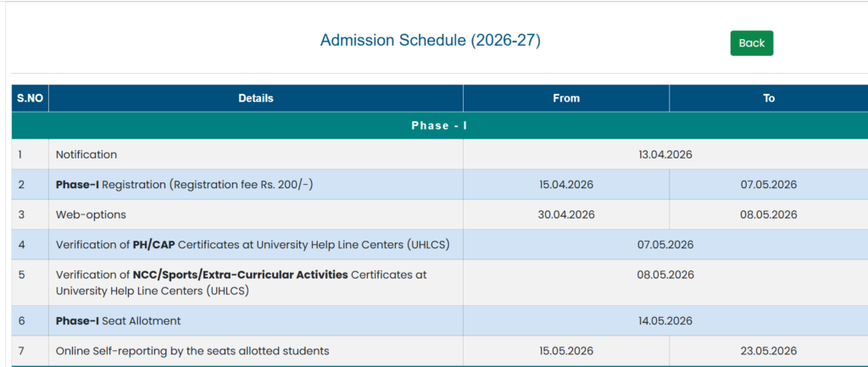868x367 pixels.
Task: Click the Admission Schedule (2026-27) heading
Action: (430, 41)
